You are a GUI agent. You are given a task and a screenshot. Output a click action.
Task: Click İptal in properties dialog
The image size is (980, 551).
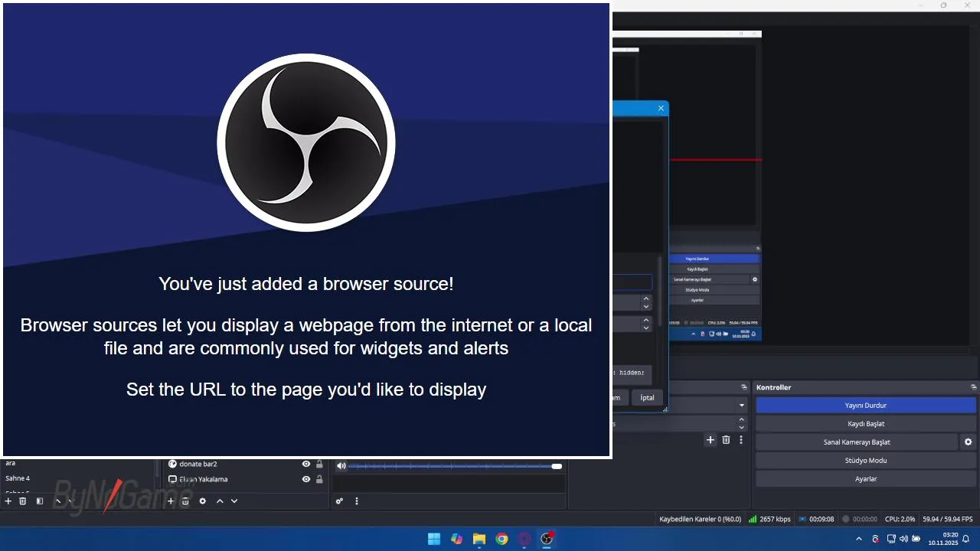pyautogui.click(x=648, y=397)
